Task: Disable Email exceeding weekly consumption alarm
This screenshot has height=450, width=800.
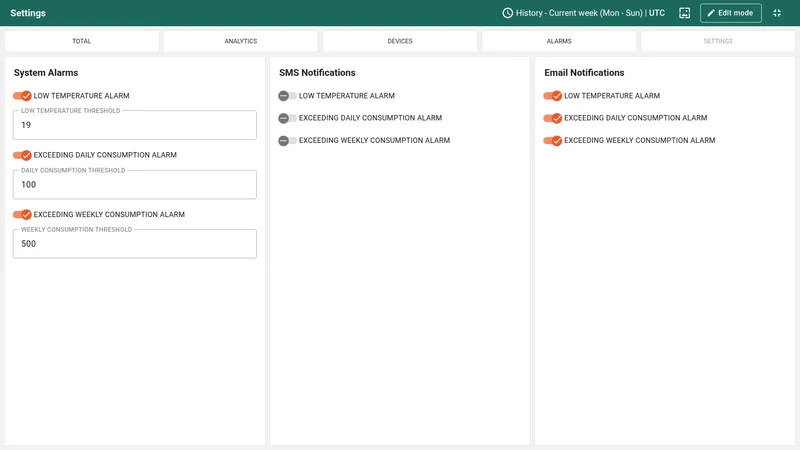Action: pyautogui.click(x=553, y=140)
